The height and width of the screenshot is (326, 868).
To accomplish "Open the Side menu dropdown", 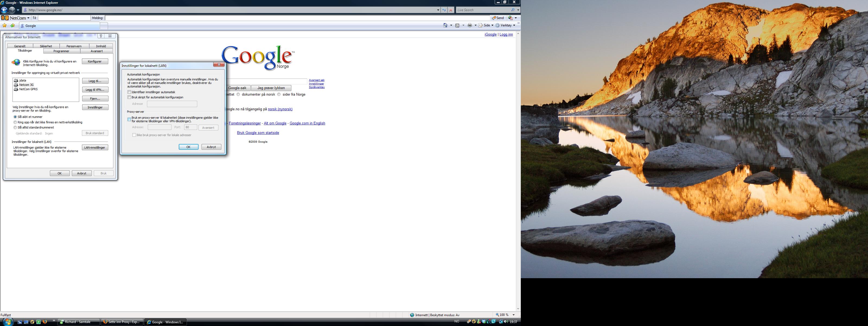I will tap(486, 25).
